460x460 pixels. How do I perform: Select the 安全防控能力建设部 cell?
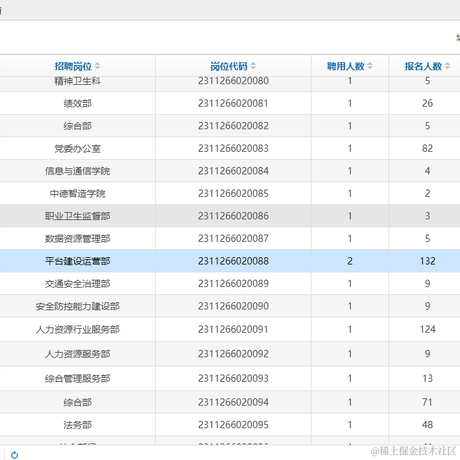click(x=78, y=306)
